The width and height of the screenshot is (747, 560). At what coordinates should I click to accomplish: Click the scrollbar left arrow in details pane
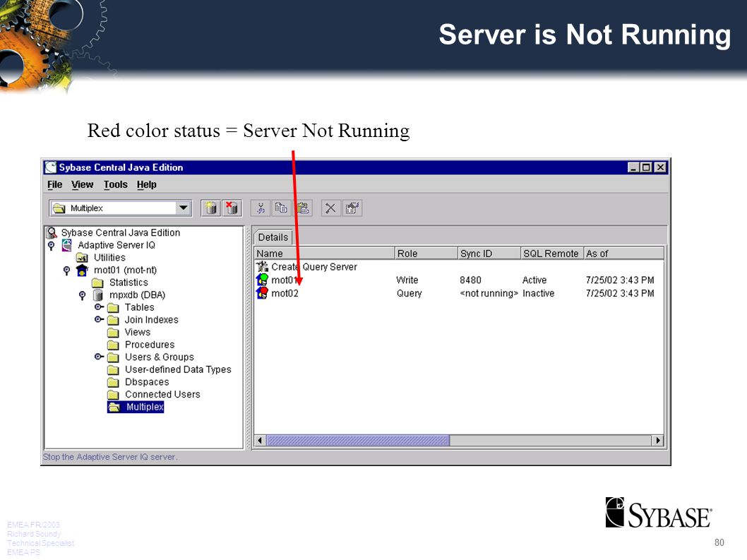click(260, 441)
